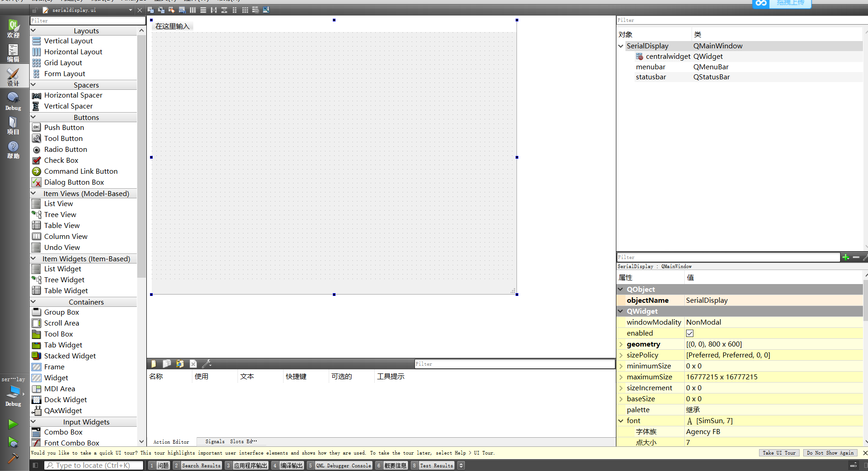Toggle the enabled property checkbox
Screen dimensions: 868x471
click(690, 333)
